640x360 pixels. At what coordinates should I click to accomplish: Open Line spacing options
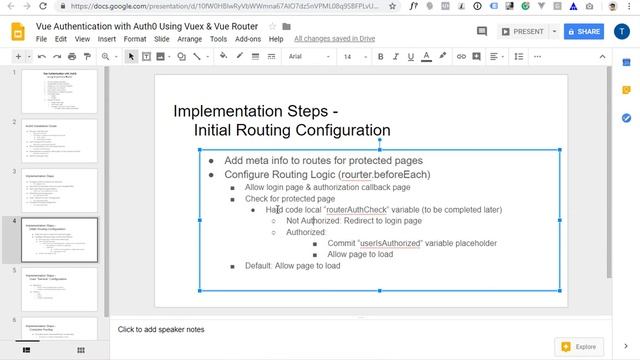tap(519, 57)
